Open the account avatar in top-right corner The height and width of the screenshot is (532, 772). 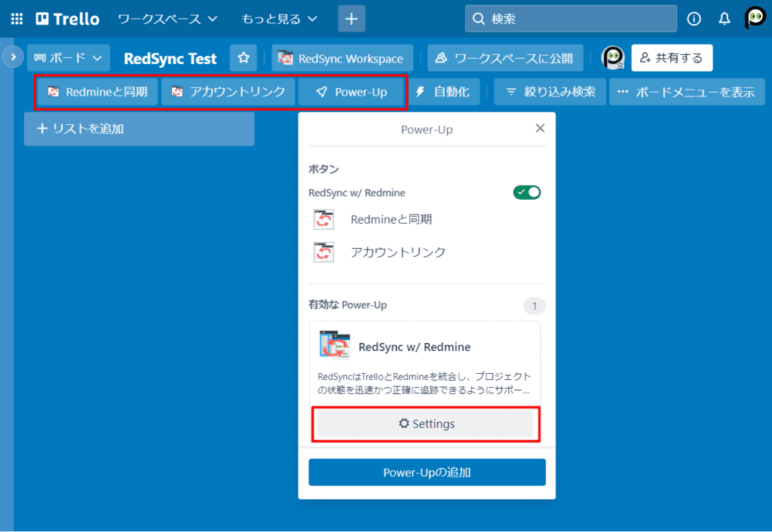[755, 18]
